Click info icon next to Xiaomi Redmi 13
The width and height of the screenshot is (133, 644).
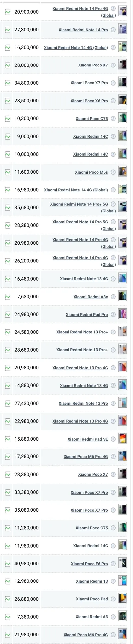pyautogui.click(x=113, y=581)
